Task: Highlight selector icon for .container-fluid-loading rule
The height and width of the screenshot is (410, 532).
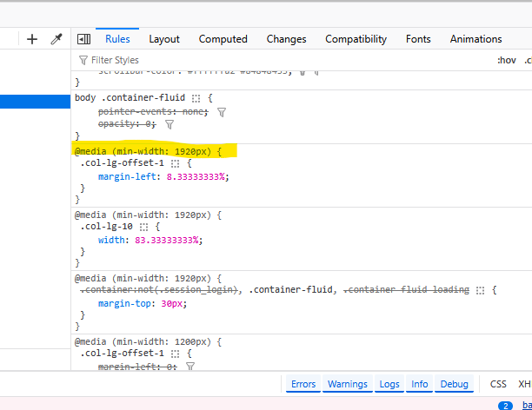Action: tap(480, 290)
